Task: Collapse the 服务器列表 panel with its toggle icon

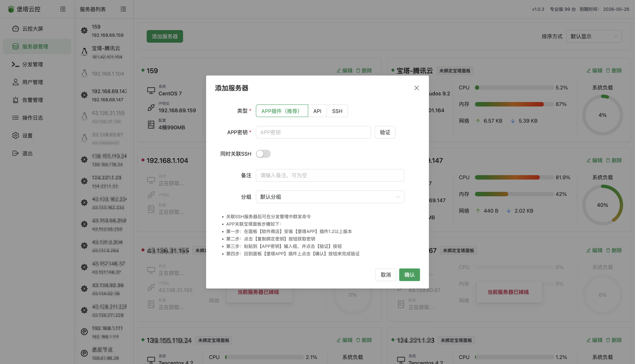Action: click(x=123, y=9)
